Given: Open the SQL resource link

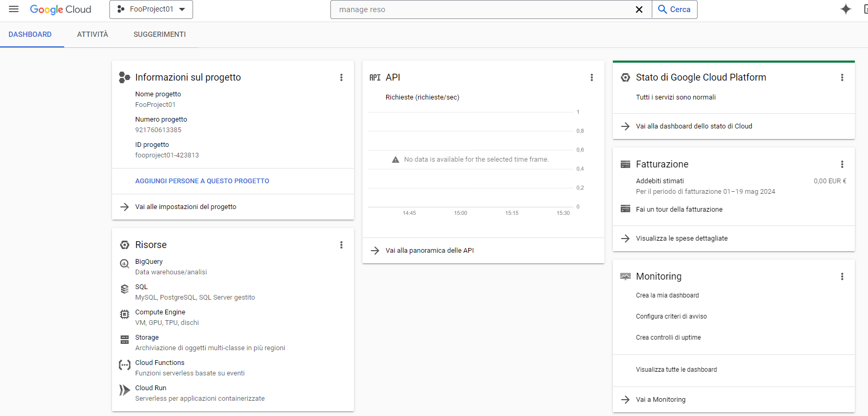Looking at the screenshot, I should click(142, 287).
